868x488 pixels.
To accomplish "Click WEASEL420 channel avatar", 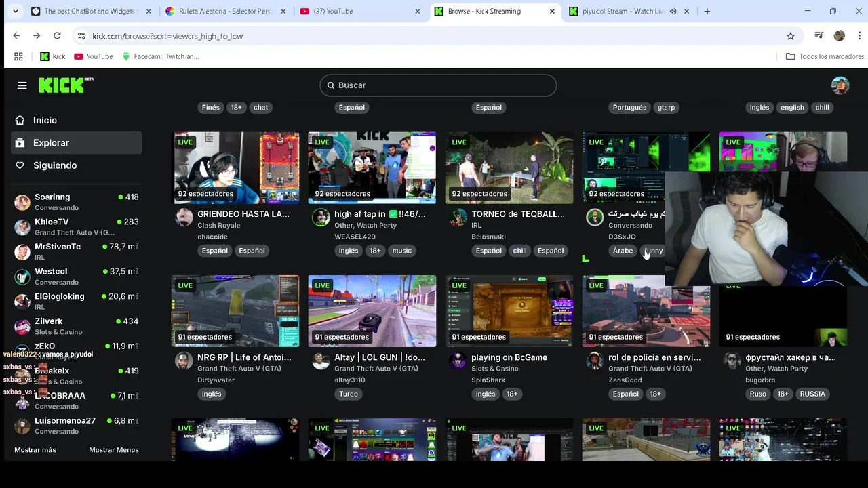I will [321, 217].
